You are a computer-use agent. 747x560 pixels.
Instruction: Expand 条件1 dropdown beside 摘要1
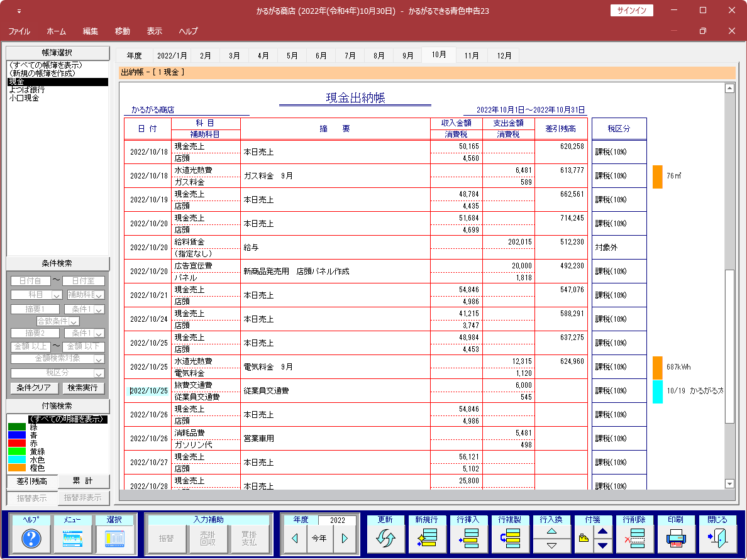(x=99, y=309)
